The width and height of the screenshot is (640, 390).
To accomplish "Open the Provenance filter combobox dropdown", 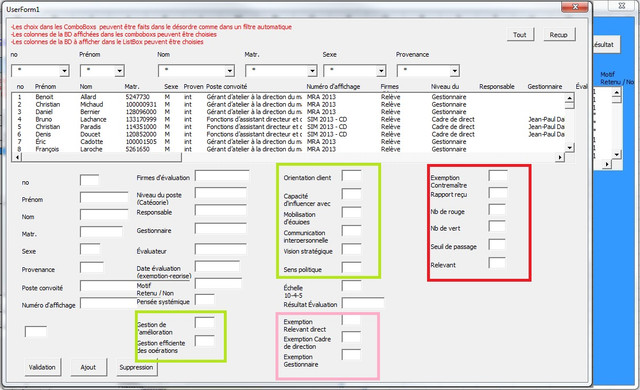I will pyautogui.click(x=455, y=71).
